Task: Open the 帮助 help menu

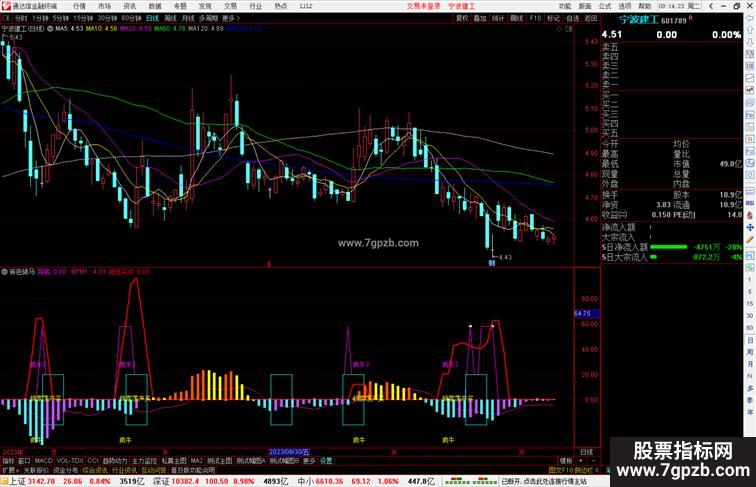Action: click(645, 6)
